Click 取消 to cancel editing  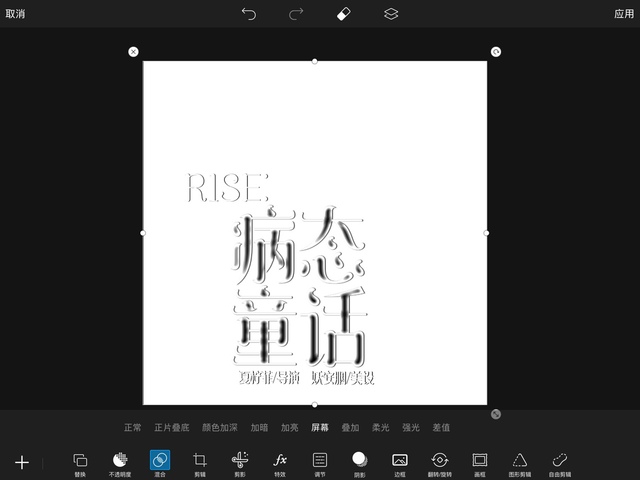tap(16, 14)
